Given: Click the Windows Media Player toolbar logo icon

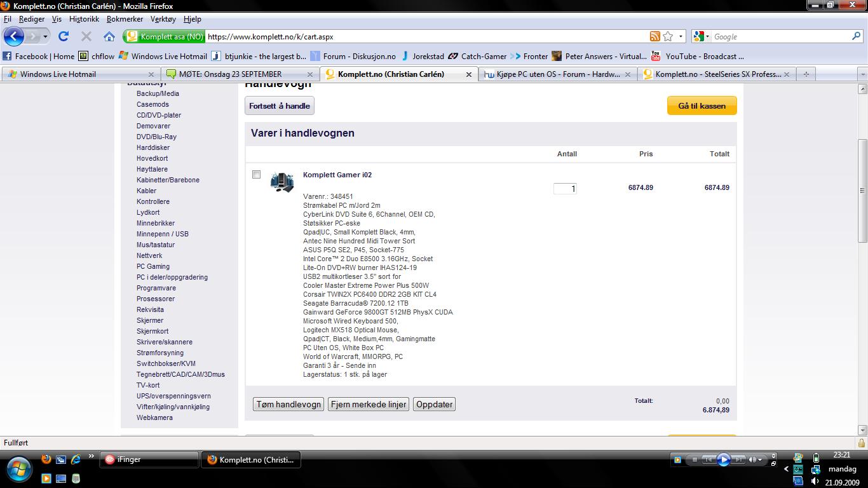Looking at the screenshot, I should [x=677, y=459].
